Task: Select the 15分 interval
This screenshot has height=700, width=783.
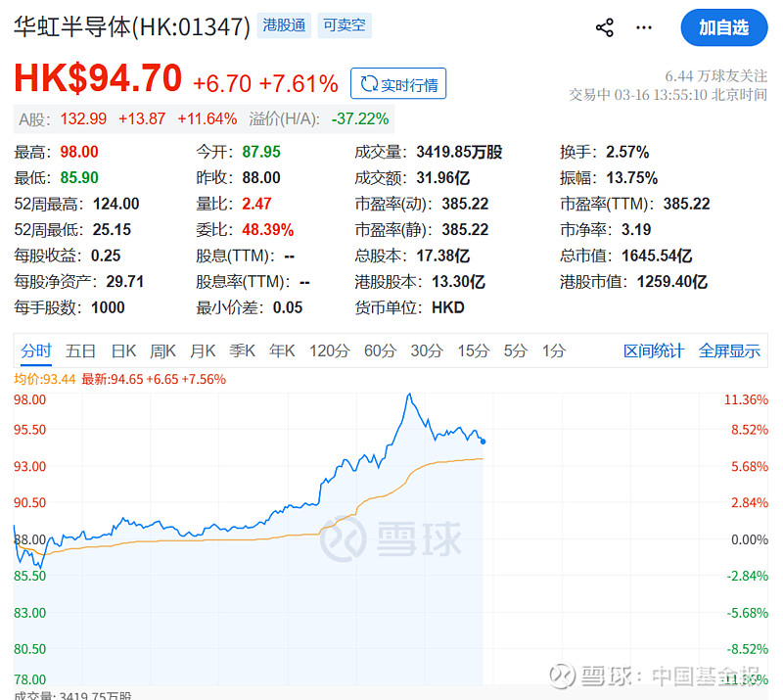Action: (473, 350)
